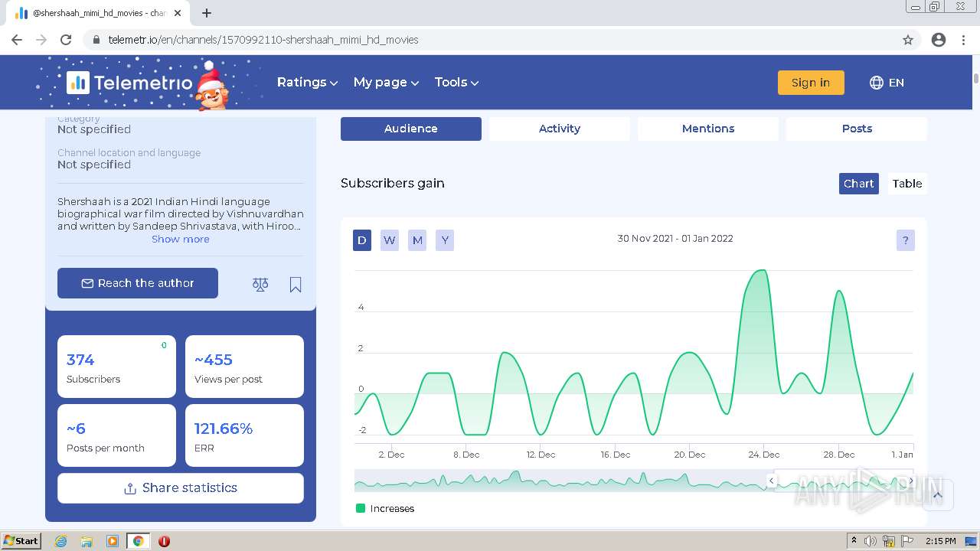Open the Activity tab

(560, 129)
